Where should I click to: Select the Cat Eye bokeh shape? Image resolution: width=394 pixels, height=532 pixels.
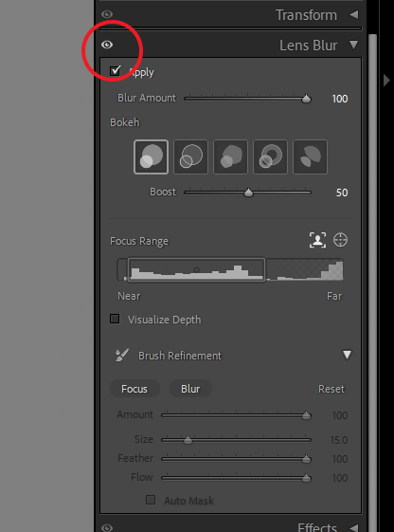pyautogui.click(x=310, y=156)
